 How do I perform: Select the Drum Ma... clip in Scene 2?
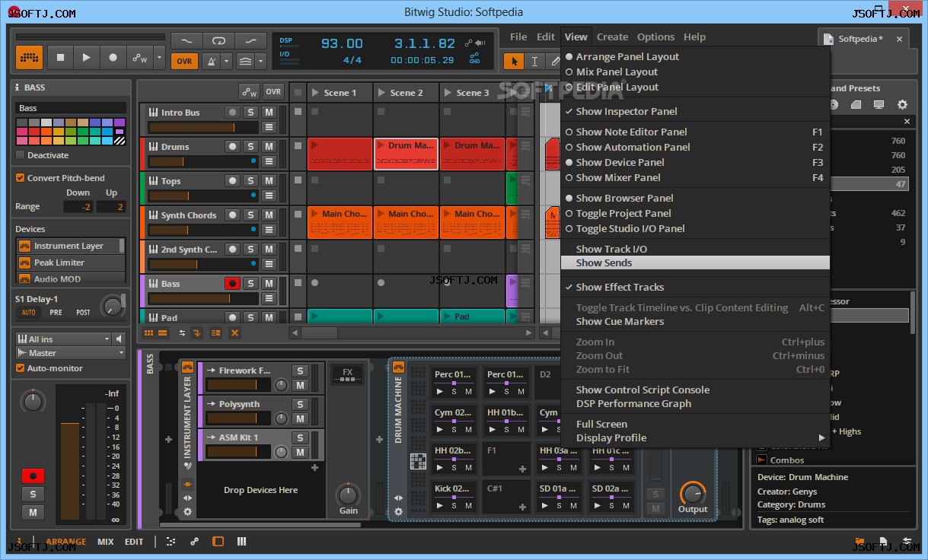point(406,154)
